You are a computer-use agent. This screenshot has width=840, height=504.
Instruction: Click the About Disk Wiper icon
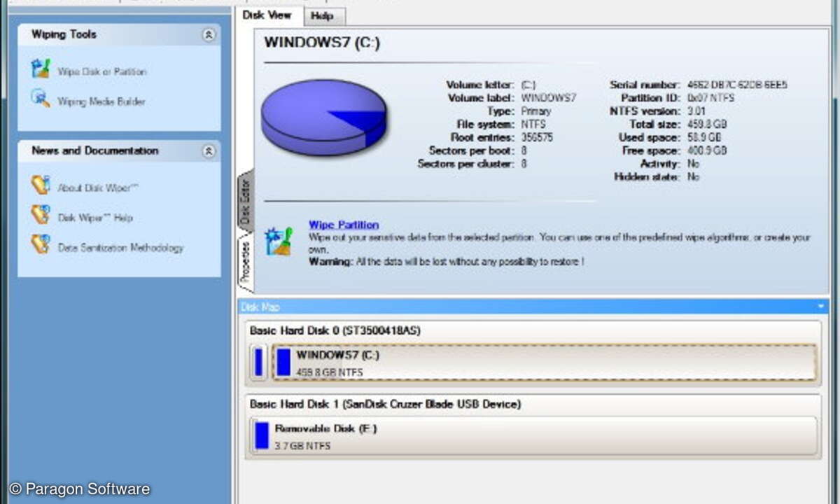pyautogui.click(x=41, y=185)
